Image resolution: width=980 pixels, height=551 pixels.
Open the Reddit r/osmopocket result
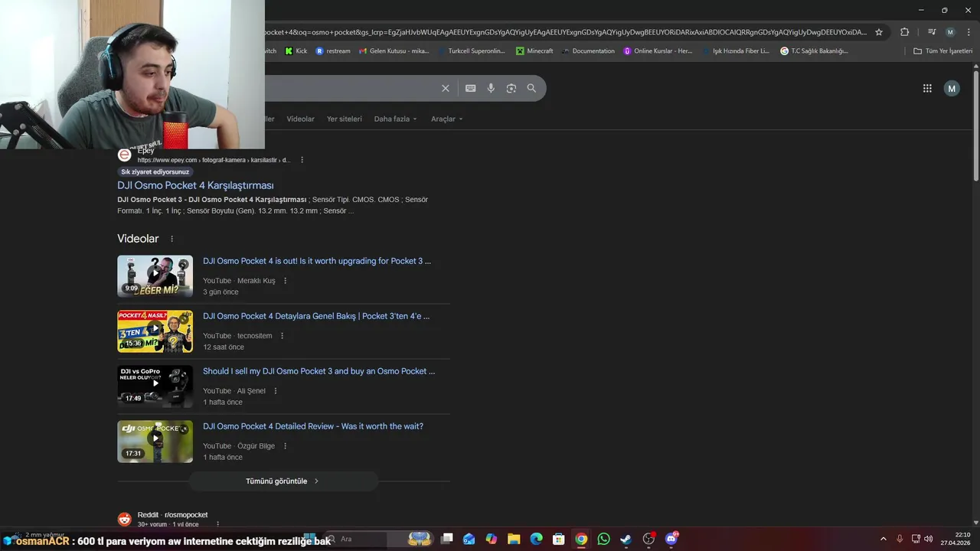pos(172,515)
